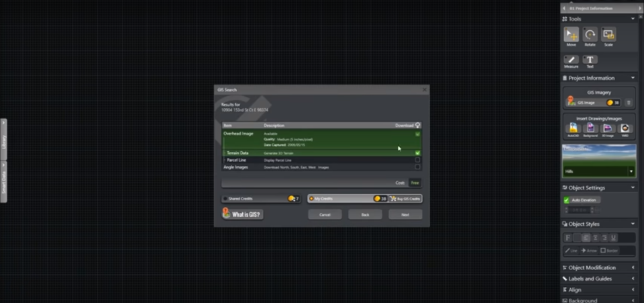Click the GIS Image button in panel
This screenshot has height=303, width=644.
point(593,102)
